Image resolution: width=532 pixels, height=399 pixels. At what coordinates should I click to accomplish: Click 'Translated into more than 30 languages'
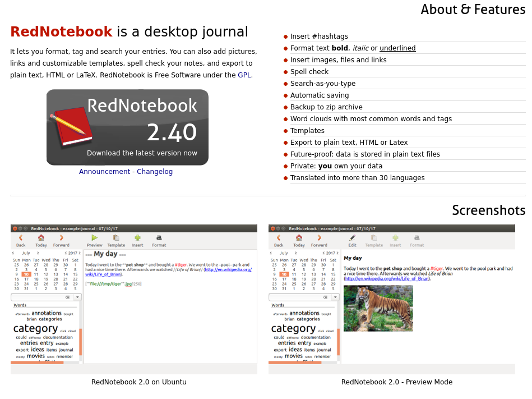tap(358, 177)
